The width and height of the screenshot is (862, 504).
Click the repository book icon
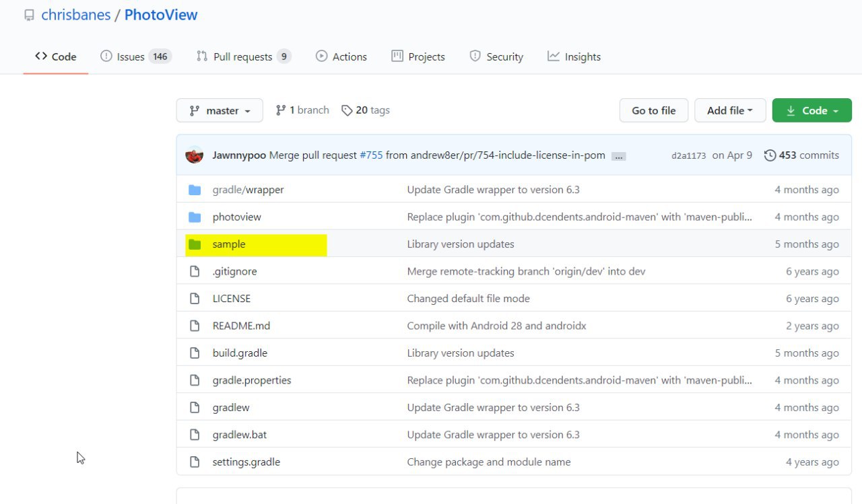click(x=29, y=15)
